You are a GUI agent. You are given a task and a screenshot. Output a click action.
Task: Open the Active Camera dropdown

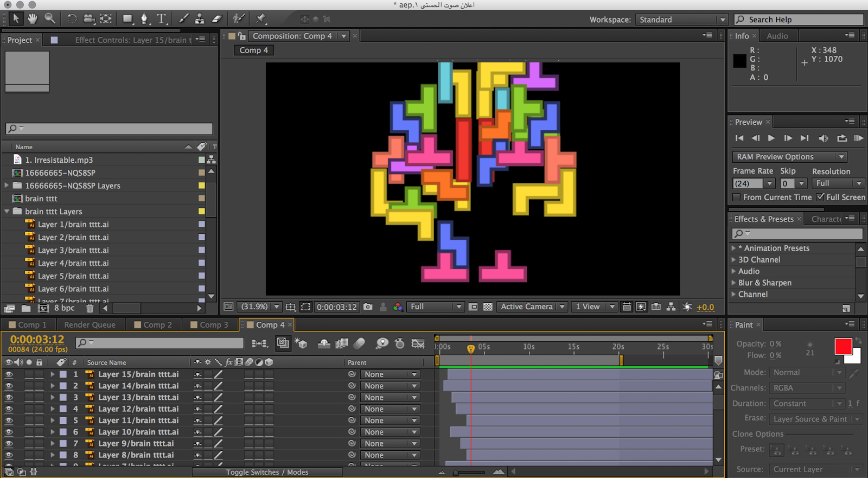(532, 307)
